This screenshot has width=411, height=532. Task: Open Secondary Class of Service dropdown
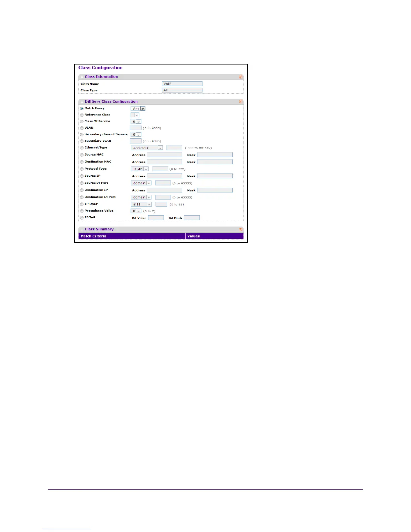136,134
